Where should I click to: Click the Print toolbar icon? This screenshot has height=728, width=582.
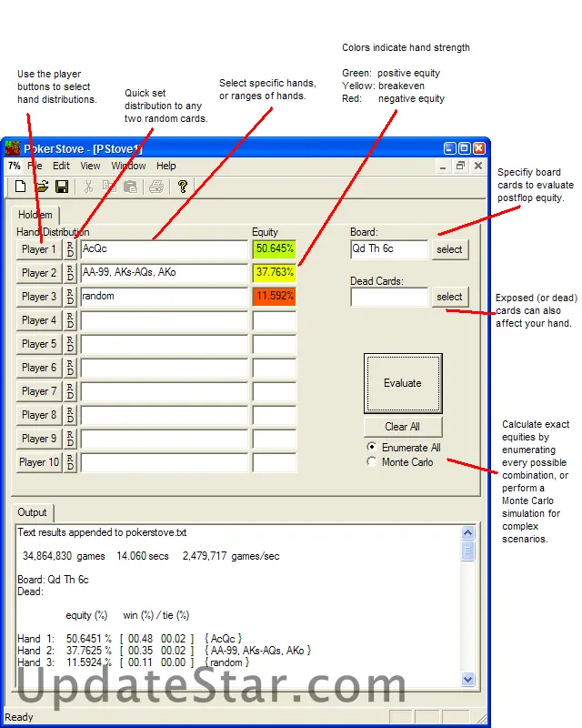[156, 187]
